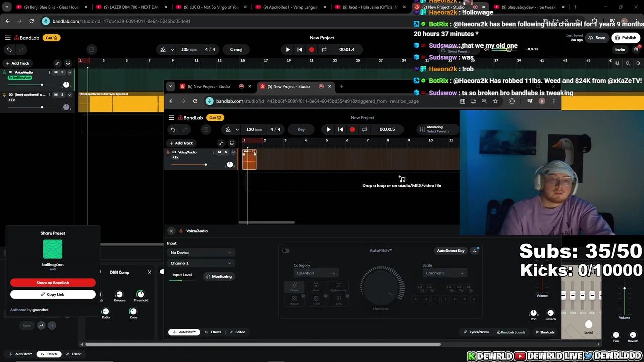Toggle the Monitoring button

(219, 276)
